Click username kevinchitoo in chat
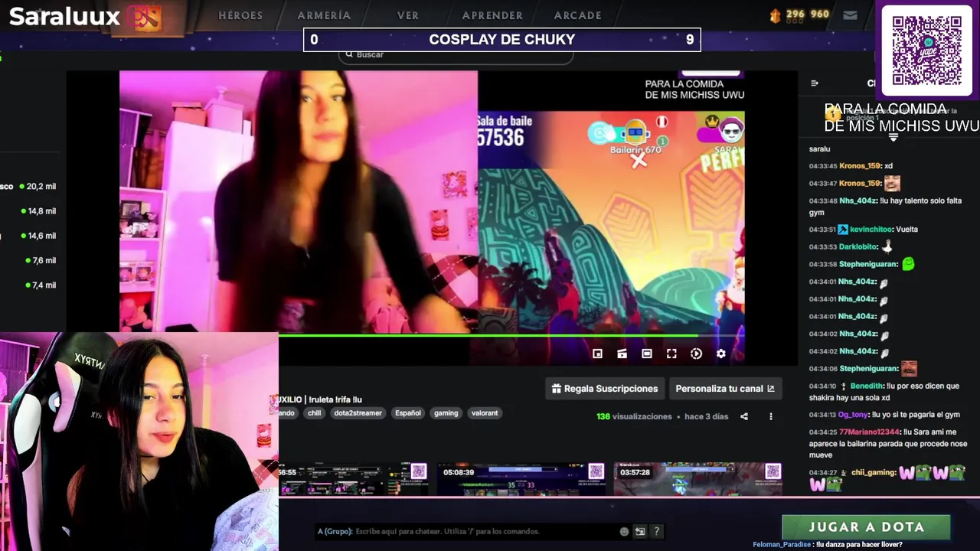980x551 pixels. tap(871, 230)
